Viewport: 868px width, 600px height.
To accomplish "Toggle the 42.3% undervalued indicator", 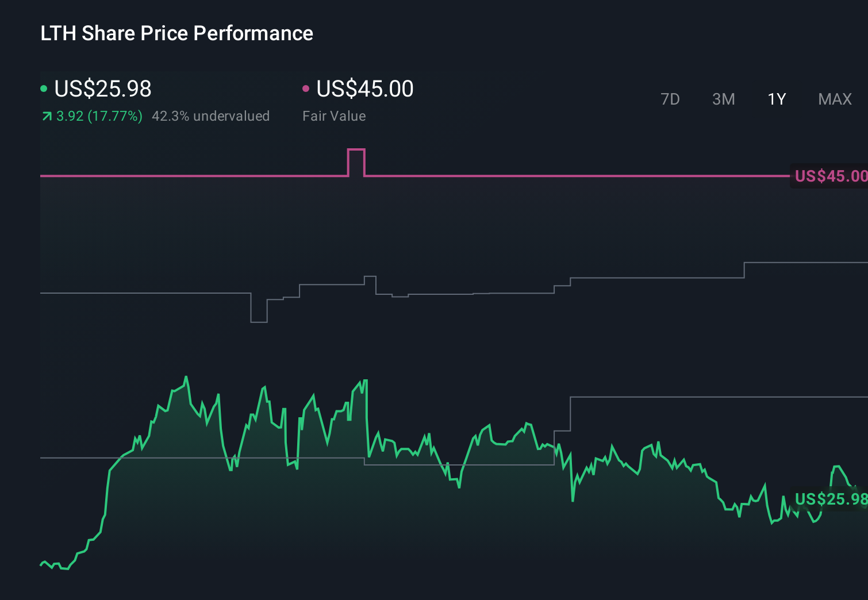I will 210,116.
